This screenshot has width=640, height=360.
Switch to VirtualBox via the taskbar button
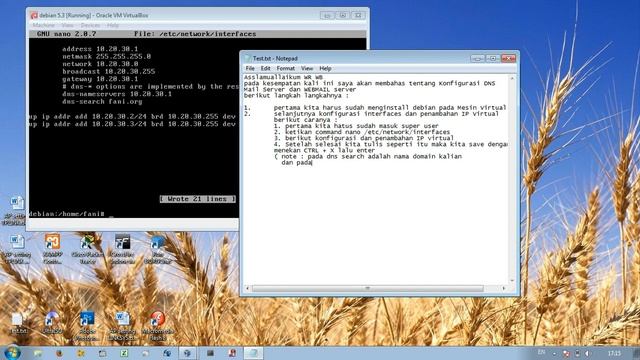coord(187,353)
